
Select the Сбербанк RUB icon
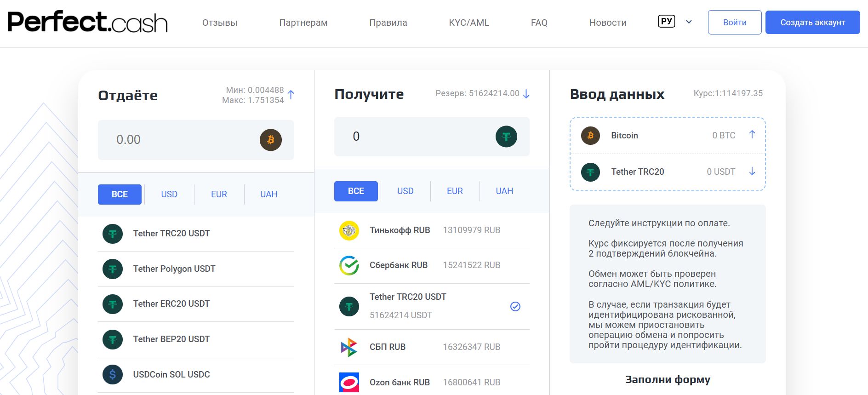349,265
